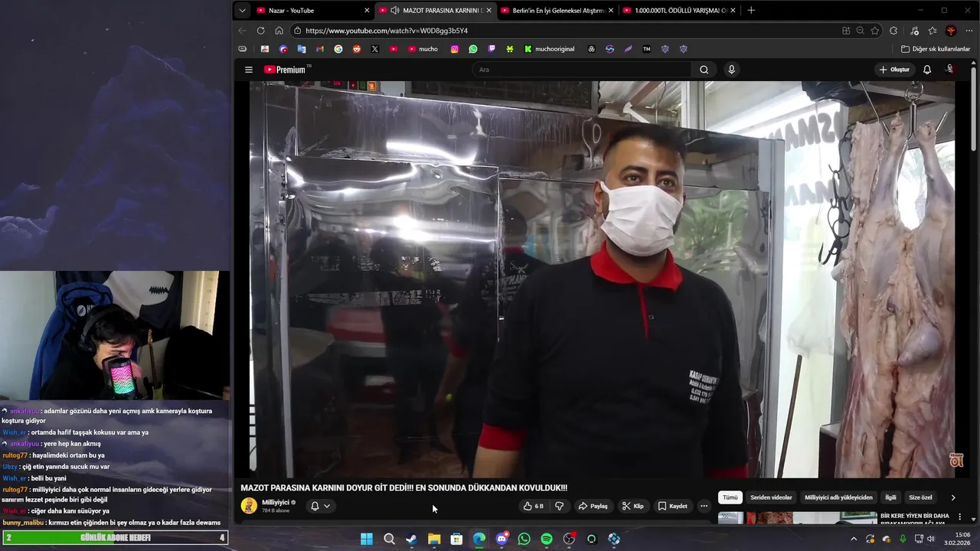Image resolution: width=980 pixels, height=551 pixels.
Task: Open Diğer sık kullanılanlar bookmarks folder
Action: click(935, 49)
